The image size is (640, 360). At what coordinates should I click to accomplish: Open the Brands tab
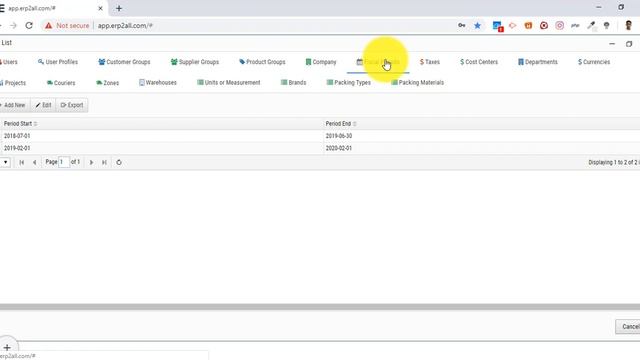pos(293,82)
